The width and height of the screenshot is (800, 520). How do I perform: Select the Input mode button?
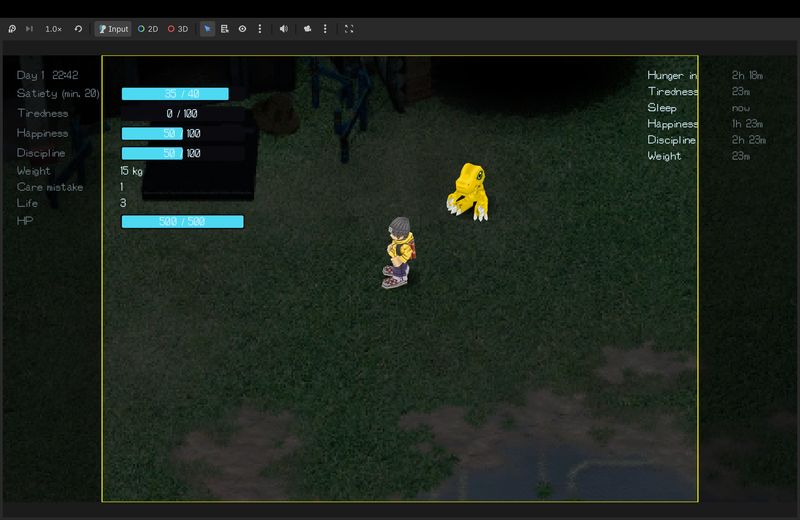tap(113, 29)
